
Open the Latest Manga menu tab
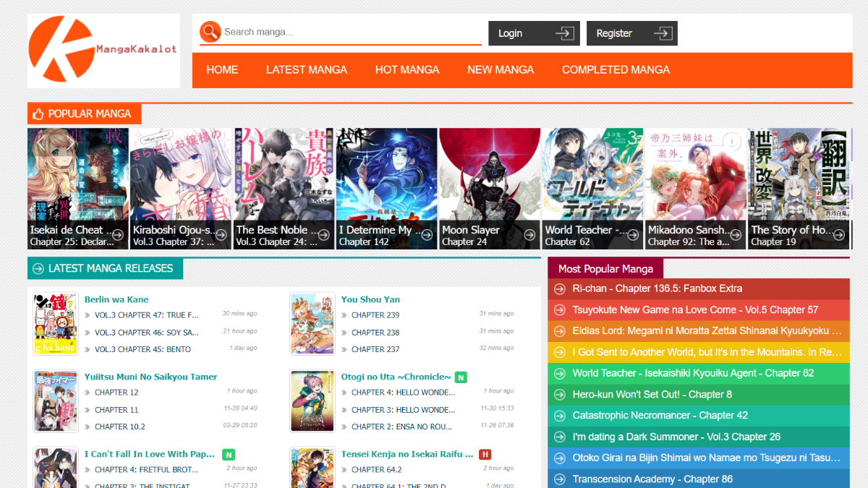tap(306, 70)
